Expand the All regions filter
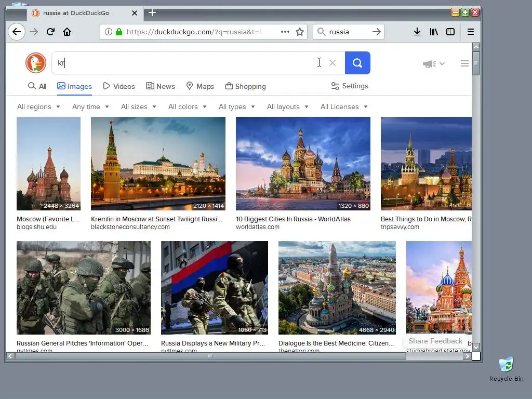 pyautogui.click(x=38, y=107)
